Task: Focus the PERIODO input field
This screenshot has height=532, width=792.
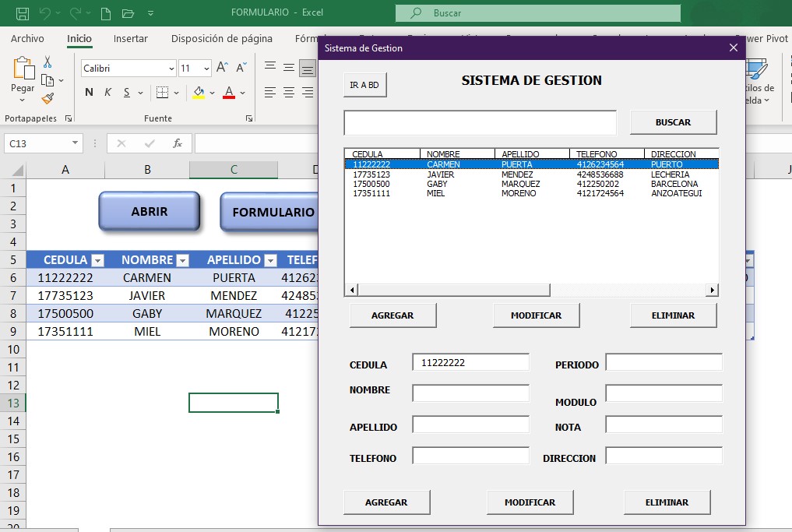Action: tap(664, 362)
